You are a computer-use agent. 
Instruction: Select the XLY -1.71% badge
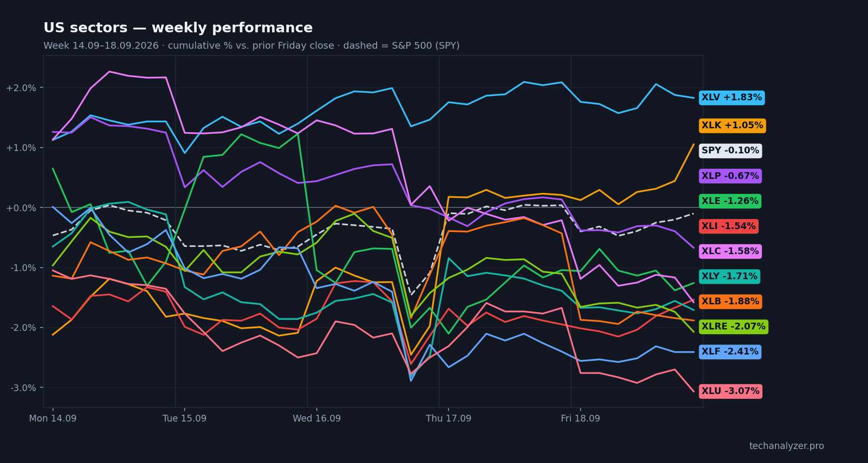pos(729,276)
